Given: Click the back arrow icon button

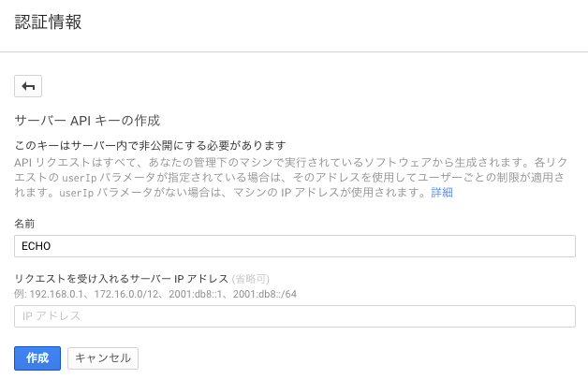Looking at the screenshot, I should click(28, 86).
